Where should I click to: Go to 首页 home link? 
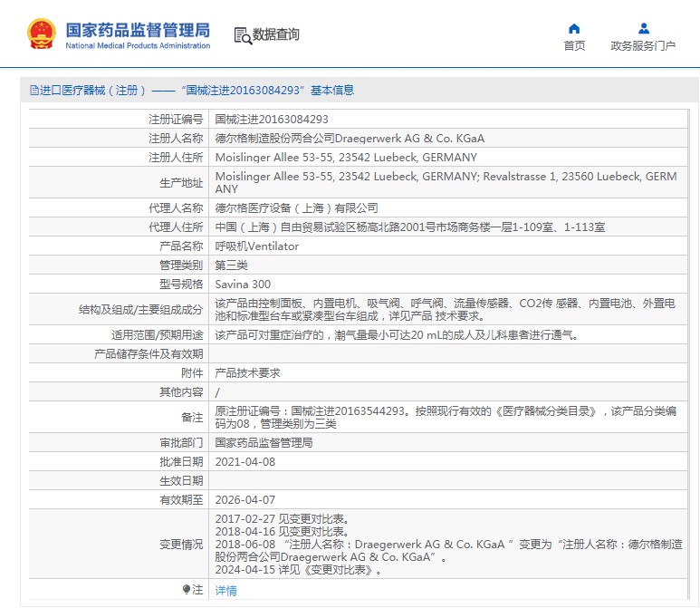pyautogui.click(x=574, y=45)
